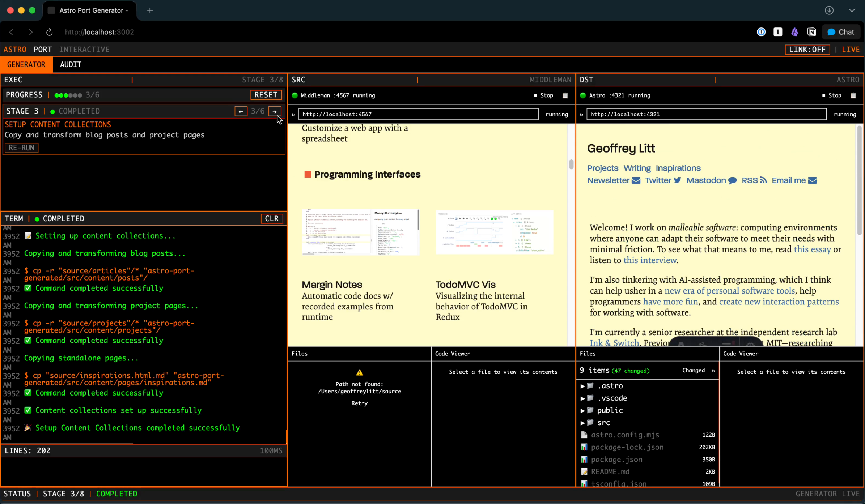Screen dimensions: 865x504
Task: Click the previous stage arrow button
Action: point(241,111)
